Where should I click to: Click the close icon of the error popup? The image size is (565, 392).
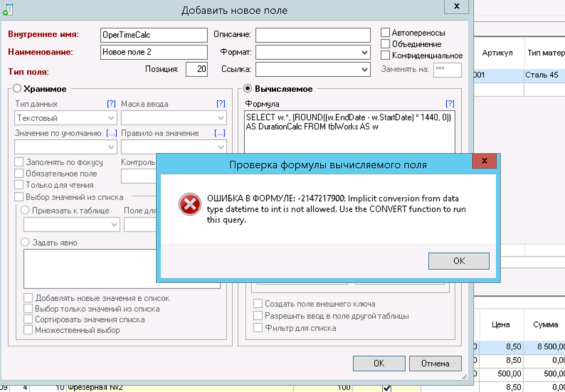pyautogui.click(x=484, y=160)
